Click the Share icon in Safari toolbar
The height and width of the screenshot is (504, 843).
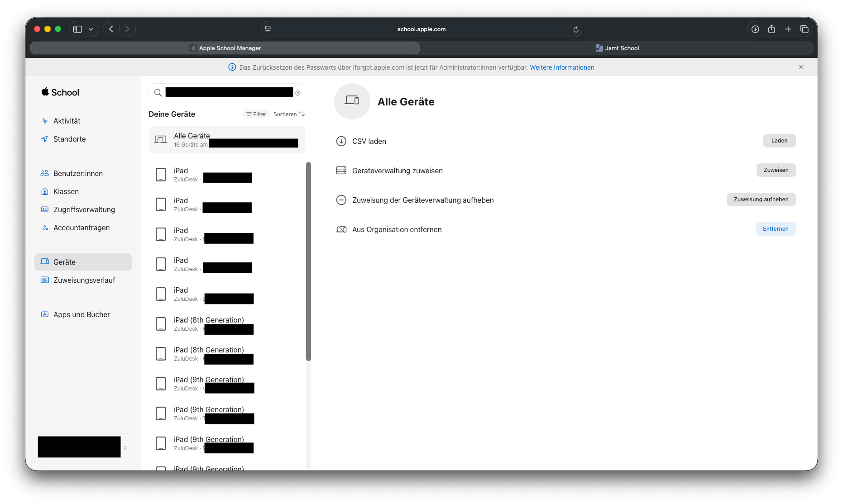pyautogui.click(x=771, y=29)
